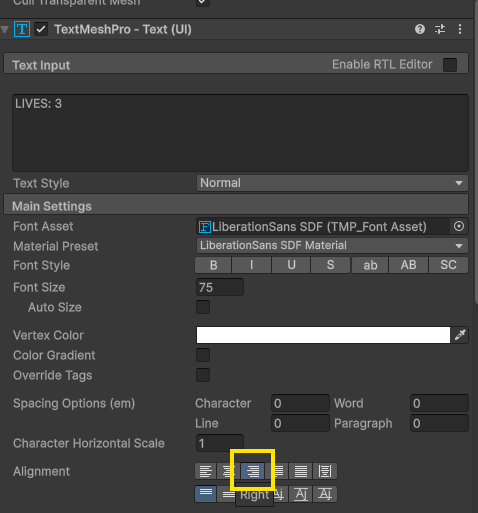Collapse the TextMeshPro component foldout triangle
Image resolution: width=478 pixels, height=513 pixels.
pyautogui.click(x=5, y=30)
